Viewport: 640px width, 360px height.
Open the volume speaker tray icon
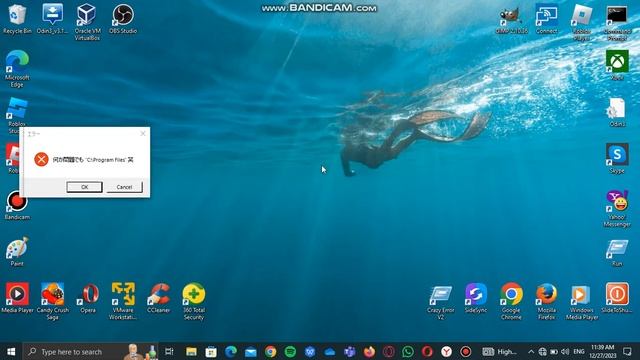coord(565,351)
